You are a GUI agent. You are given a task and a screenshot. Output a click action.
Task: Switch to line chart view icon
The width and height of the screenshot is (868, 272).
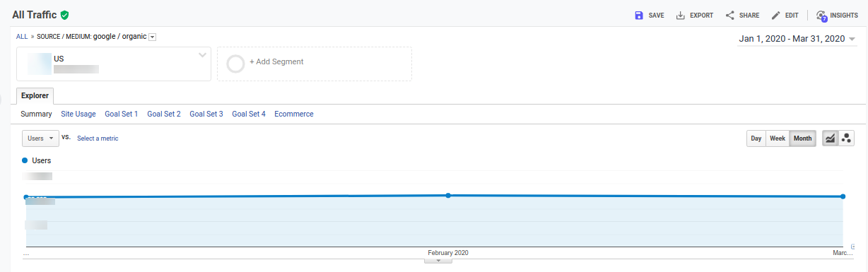coord(830,138)
